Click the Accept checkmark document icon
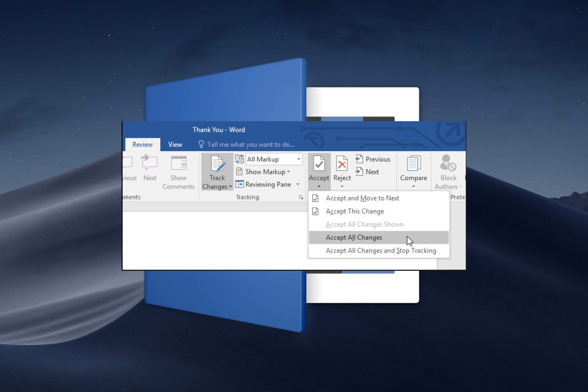 click(x=319, y=163)
